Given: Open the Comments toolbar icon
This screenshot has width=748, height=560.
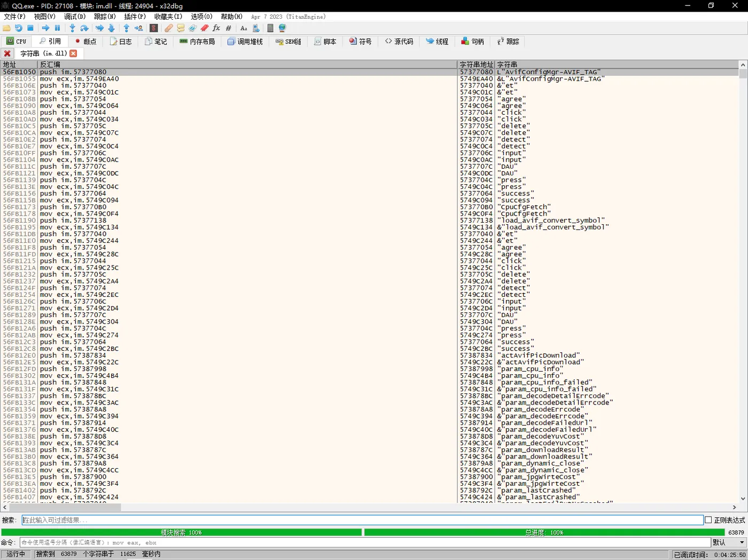Looking at the screenshot, I should [x=181, y=28].
